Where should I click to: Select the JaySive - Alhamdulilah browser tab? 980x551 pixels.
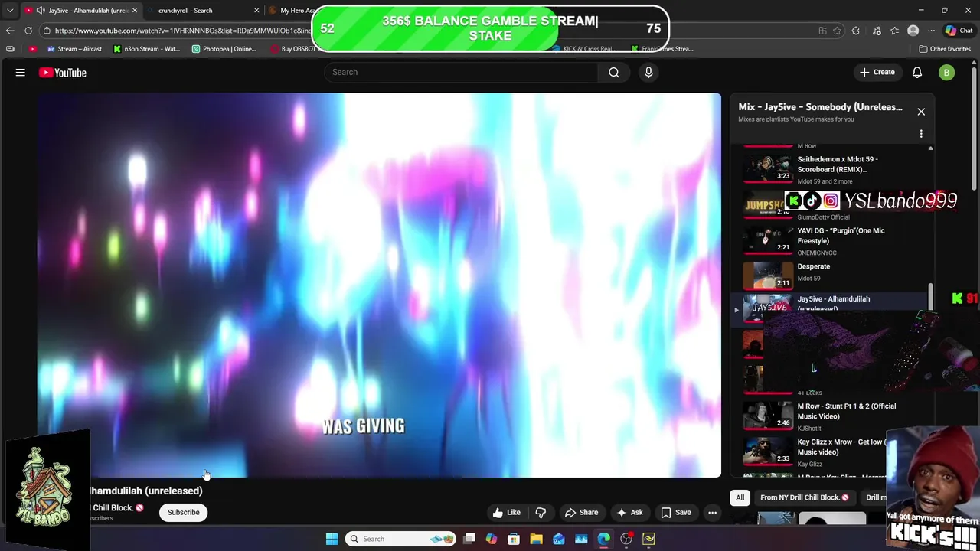[83, 11]
